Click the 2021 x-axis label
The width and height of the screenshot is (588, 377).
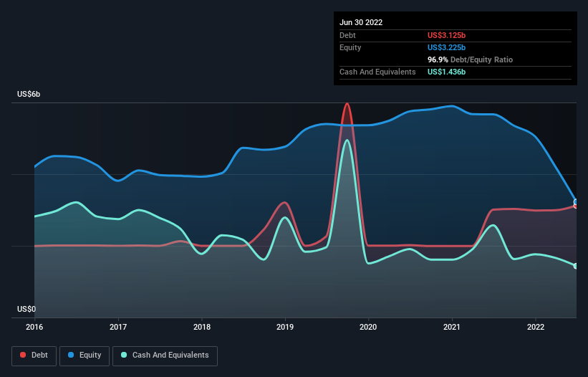coord(452,327)
